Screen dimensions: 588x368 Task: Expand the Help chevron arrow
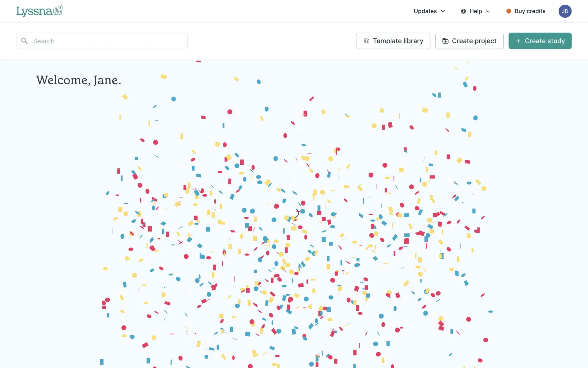click(x=488, y=11)
